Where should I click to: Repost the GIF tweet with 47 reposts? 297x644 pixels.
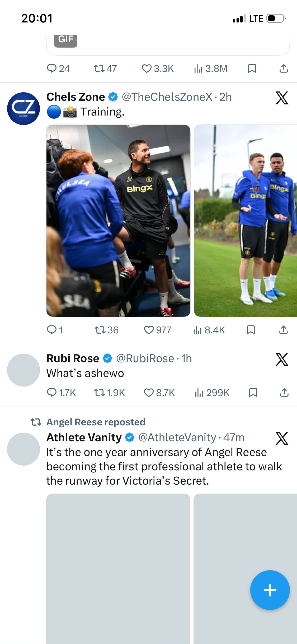pyautogui.click(x=105, y=68)
